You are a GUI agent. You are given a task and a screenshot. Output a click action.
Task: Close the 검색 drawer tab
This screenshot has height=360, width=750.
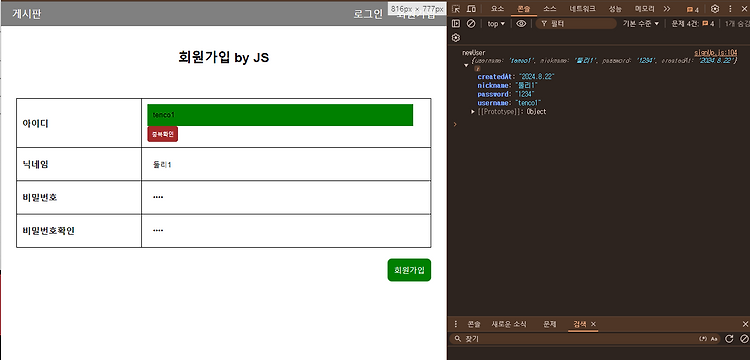pyautogui.click(x=594, y=324)
